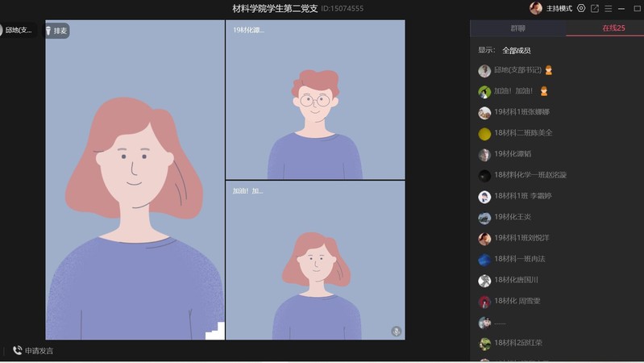Click 申请发言 to request to speak
644x363 pixels.
coord(39,351)
